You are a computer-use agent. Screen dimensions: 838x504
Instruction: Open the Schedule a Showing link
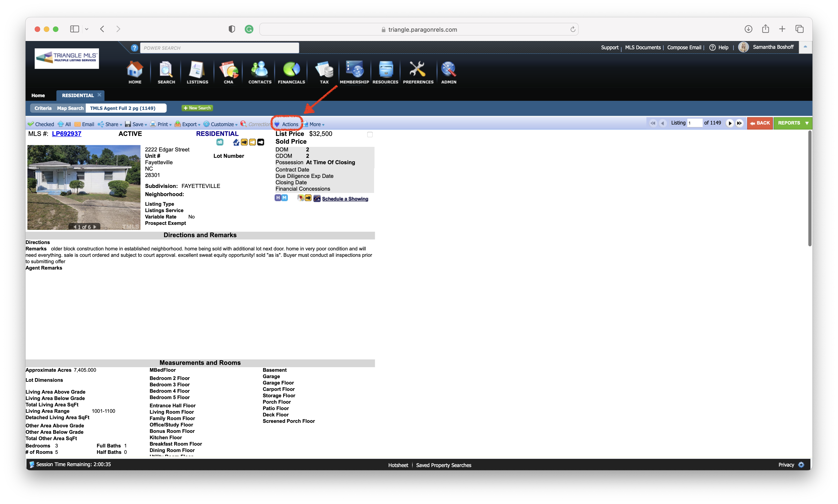click(345, 199)
